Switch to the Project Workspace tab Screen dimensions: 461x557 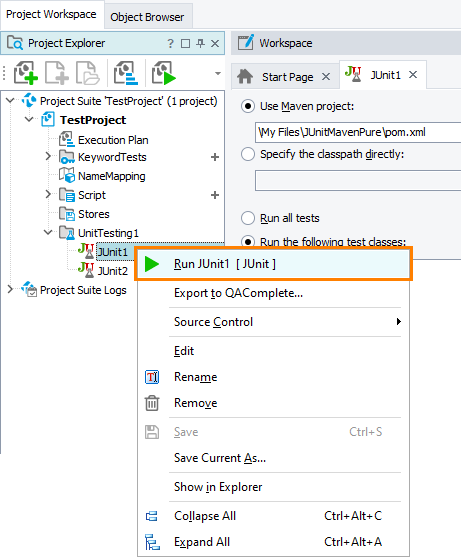pyautogui.click(x=51, y=14)
